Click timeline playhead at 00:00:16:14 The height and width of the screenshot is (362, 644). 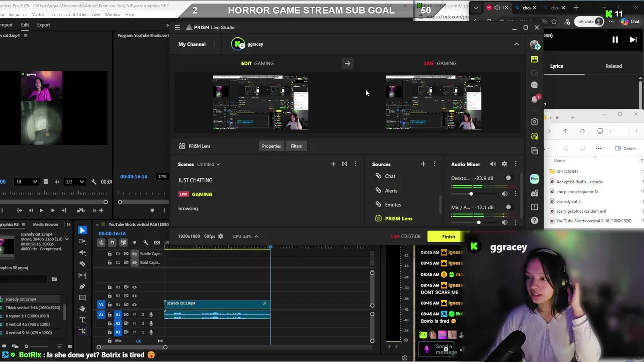(x=270, y=247)
